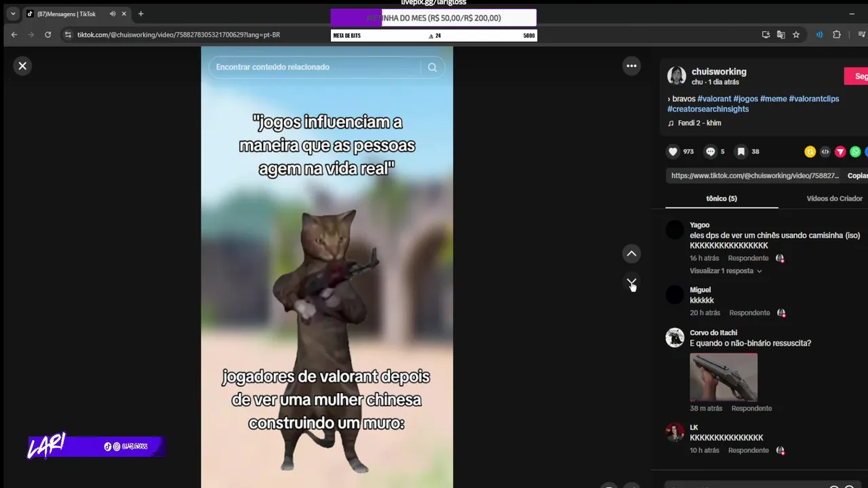
Task: Open the #valorantclips hashtag
Action: 814,99
